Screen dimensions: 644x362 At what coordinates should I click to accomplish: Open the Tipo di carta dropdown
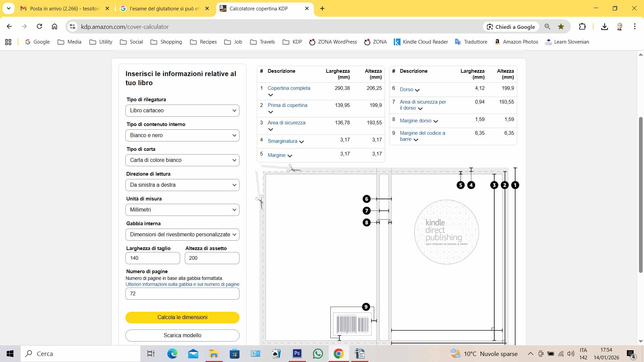pyautogui.click(x=182, y=160)
